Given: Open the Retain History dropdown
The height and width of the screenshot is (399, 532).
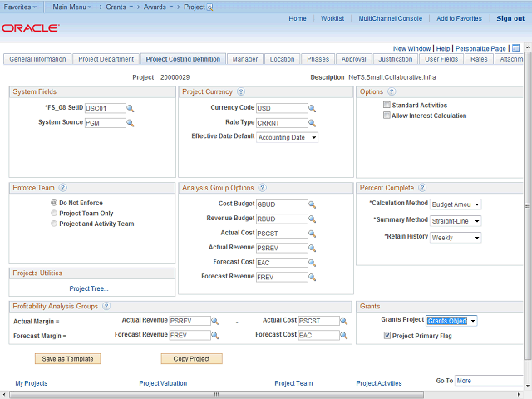Looking at the screenshot, I should click(456, 238).
